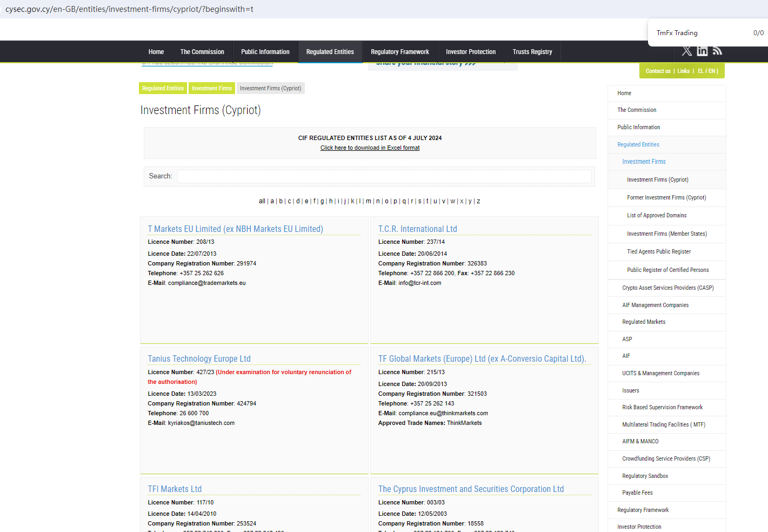Open Trusts Registry from the top menu
768x532 pixels.
(x=532, y=52)
